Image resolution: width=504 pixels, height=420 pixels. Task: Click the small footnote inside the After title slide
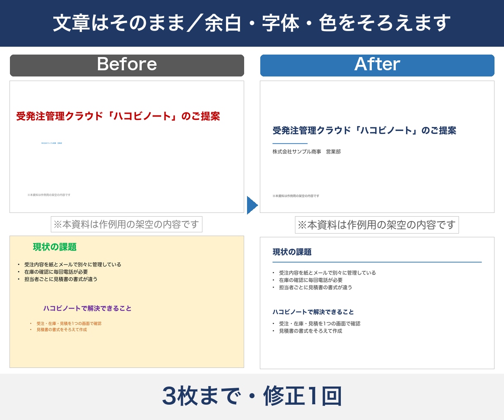pos(296,196)
